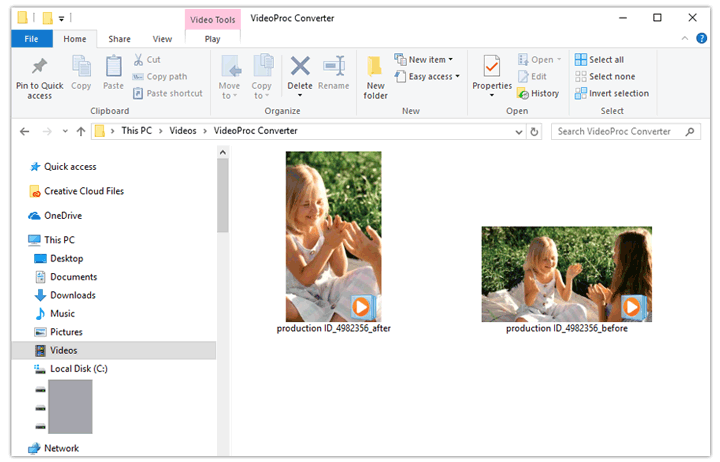Screen dimensions: 720x462
Task: Collapse the ribbon with chevron
Action: pos(685,39)
